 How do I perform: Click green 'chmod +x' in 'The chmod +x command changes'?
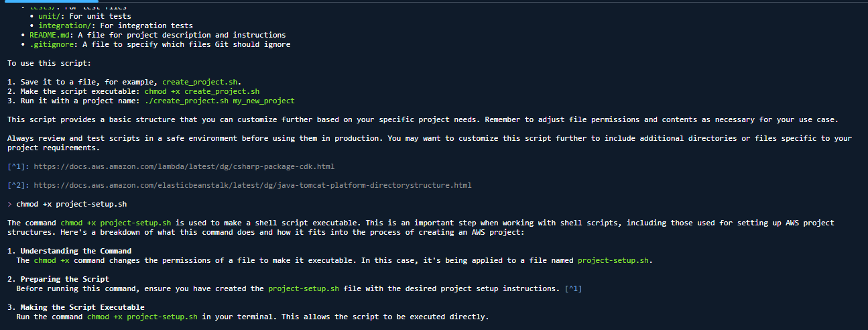(52, 260)
